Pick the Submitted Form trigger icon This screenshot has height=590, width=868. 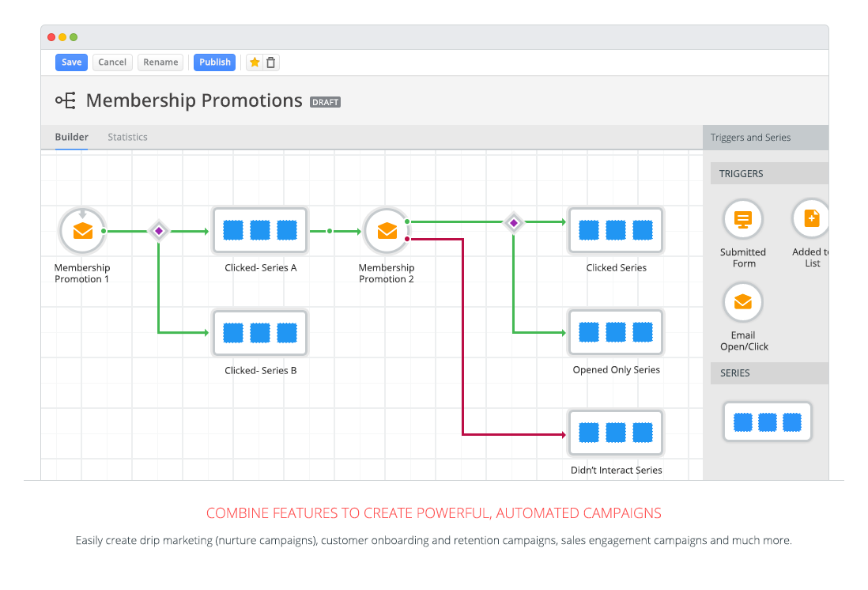coord(743,219)
